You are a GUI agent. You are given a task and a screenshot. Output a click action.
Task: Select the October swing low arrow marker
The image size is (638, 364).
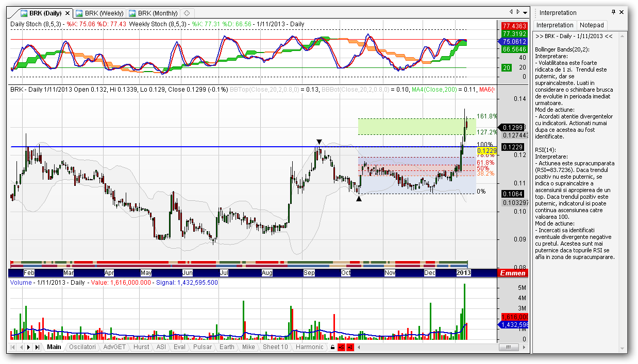tap(359, 198)
